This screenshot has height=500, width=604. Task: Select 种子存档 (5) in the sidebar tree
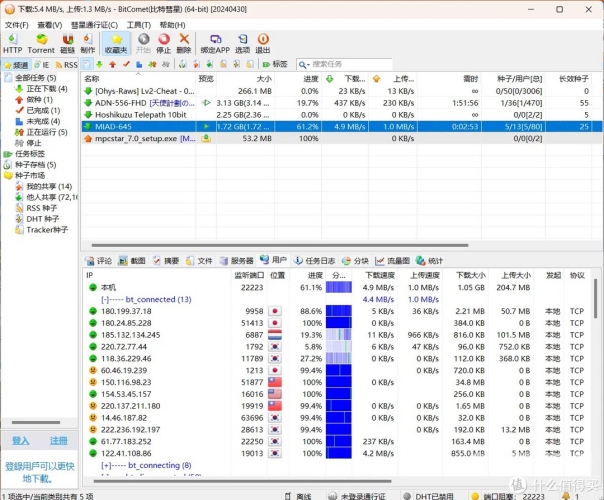pos(30,165)
